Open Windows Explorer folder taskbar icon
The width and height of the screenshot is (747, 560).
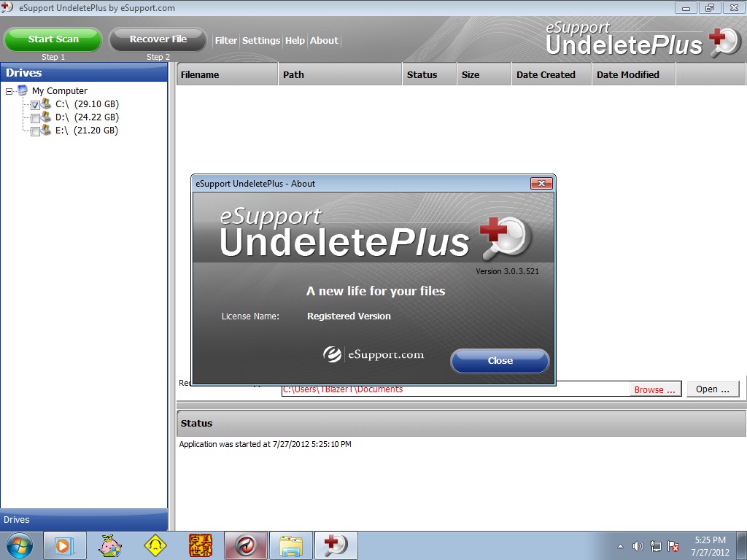[x=291, y=545]
